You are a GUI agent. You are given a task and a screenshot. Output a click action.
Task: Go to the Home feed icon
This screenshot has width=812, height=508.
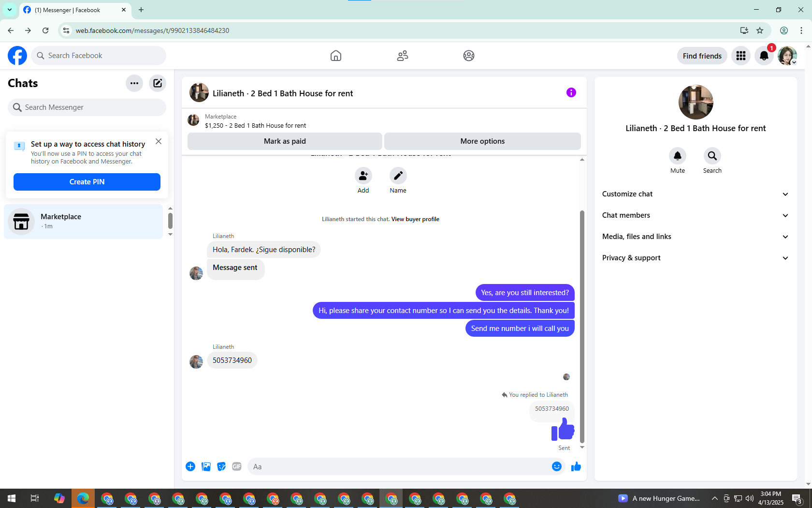(336, 56)
